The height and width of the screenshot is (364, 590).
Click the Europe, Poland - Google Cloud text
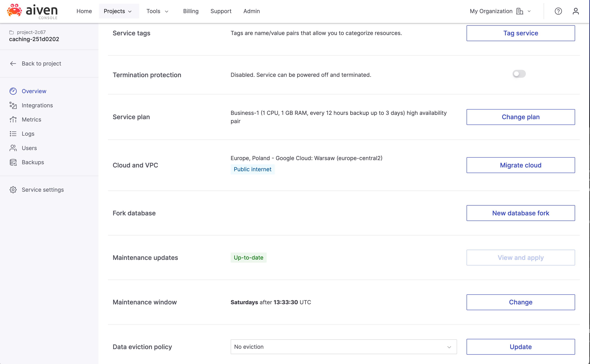[x=306, y=158]
